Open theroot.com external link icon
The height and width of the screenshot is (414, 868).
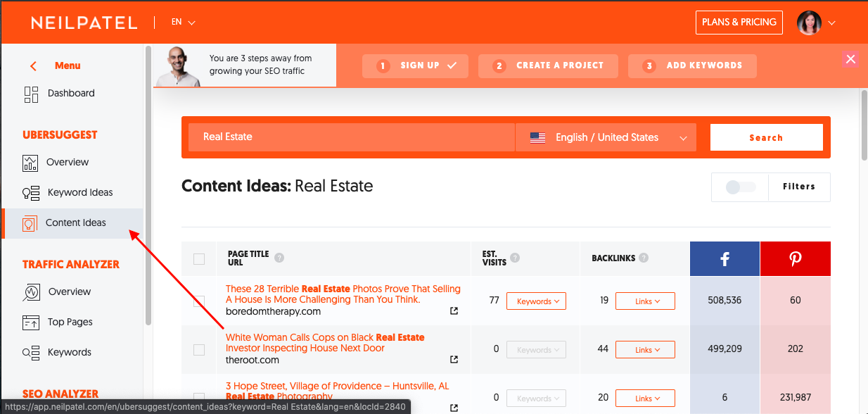pyautogui.click(x=454, y=360)
